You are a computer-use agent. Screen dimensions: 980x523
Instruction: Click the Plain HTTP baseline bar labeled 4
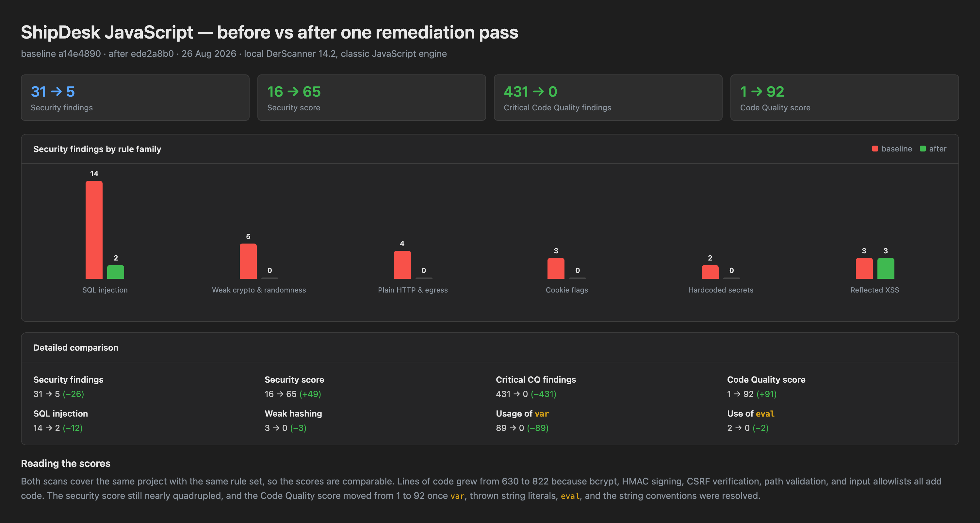pyautogui.click(x=402, y=265)
